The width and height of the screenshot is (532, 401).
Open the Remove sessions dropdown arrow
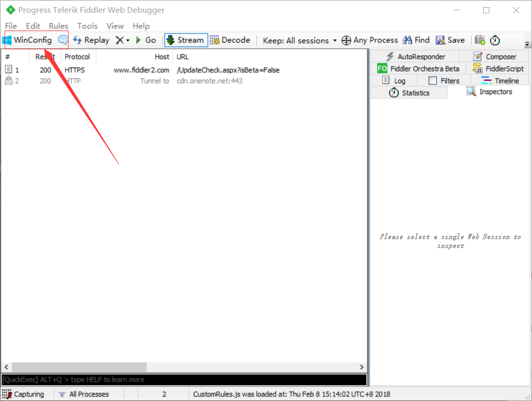tap(128, 40)
